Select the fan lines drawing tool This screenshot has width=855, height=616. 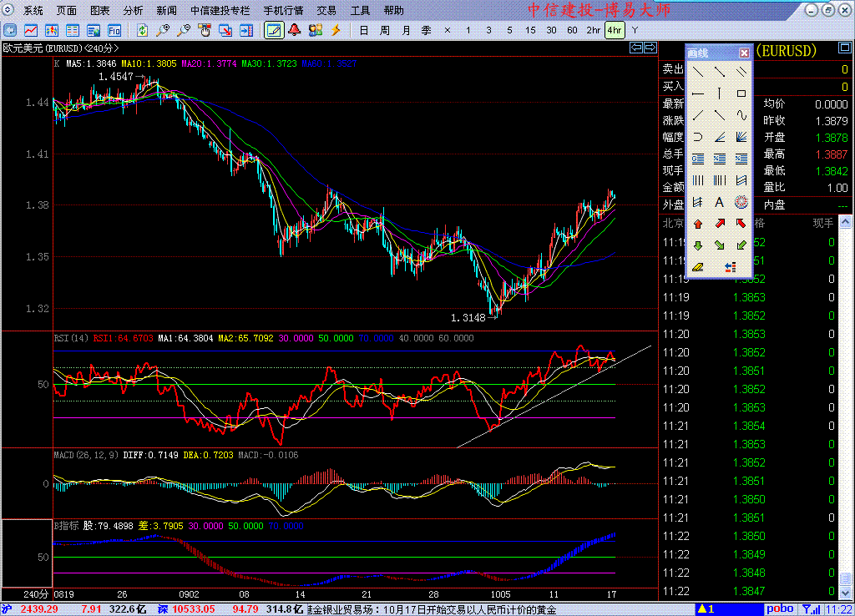click(741, 137)
